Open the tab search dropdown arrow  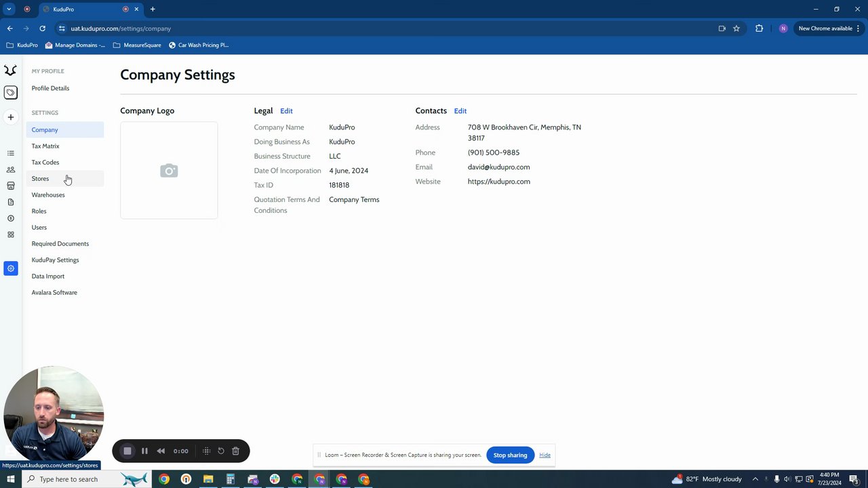click(x=9, y=9)
